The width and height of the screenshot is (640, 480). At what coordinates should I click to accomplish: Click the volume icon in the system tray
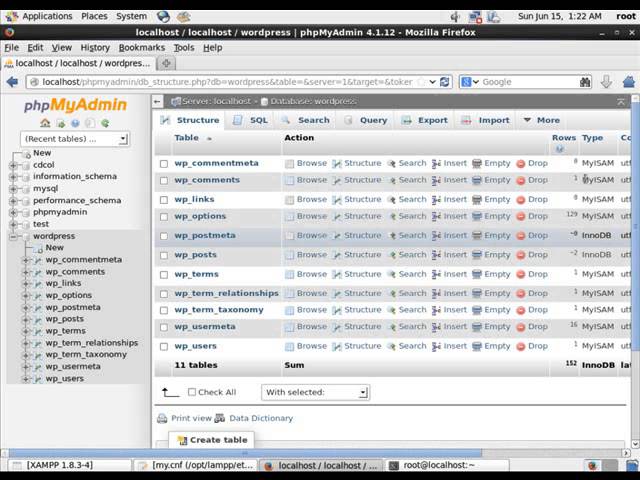coord(455,17)
